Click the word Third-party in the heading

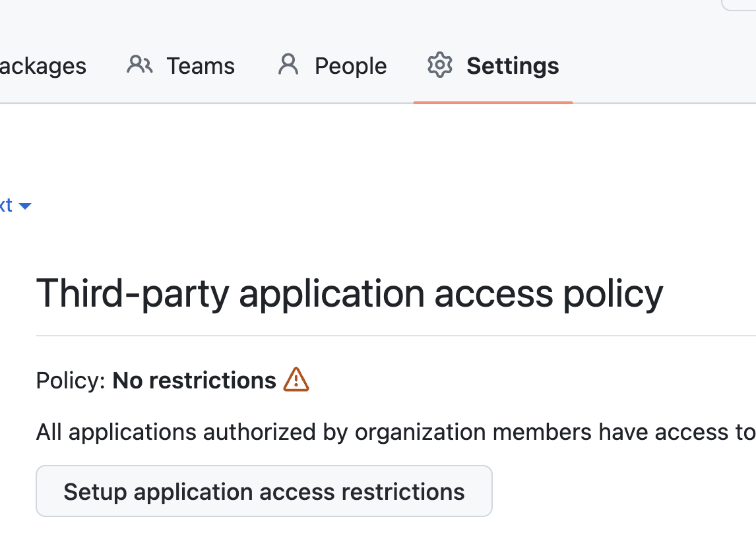click(133, 293)
